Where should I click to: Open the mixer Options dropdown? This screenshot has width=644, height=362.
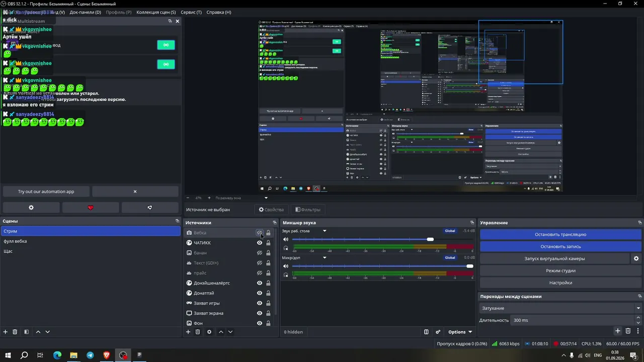pos(460,332)
